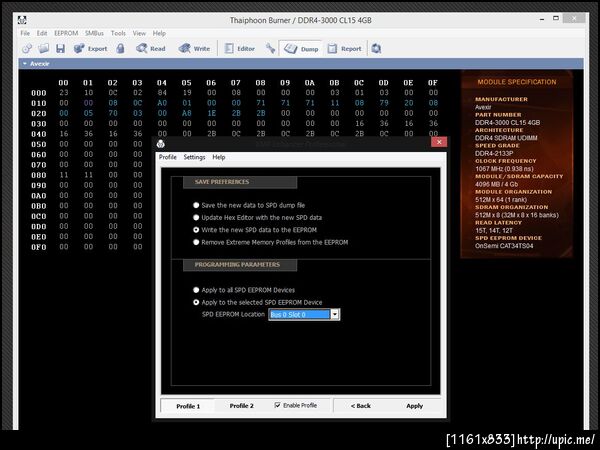
Task: Open the dialog's Help menu
Action: [218, 157]
